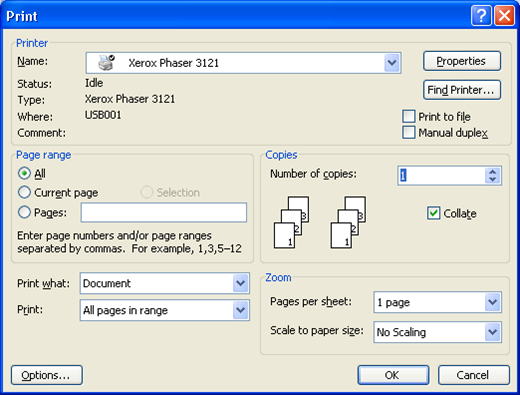Click the Xerox Phaser printer icon
This screenshot has width=520, height=395.
click(x=106, y=62)
